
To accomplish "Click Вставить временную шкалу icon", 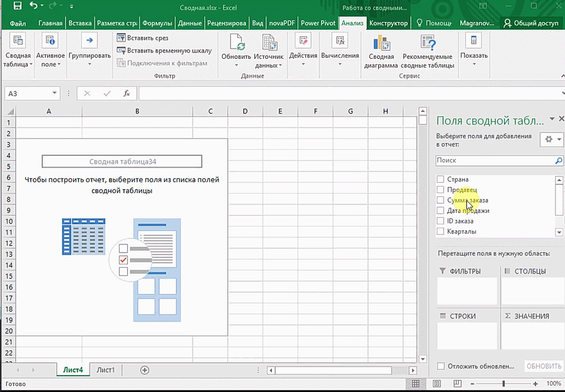I will [x=121, y=51].
